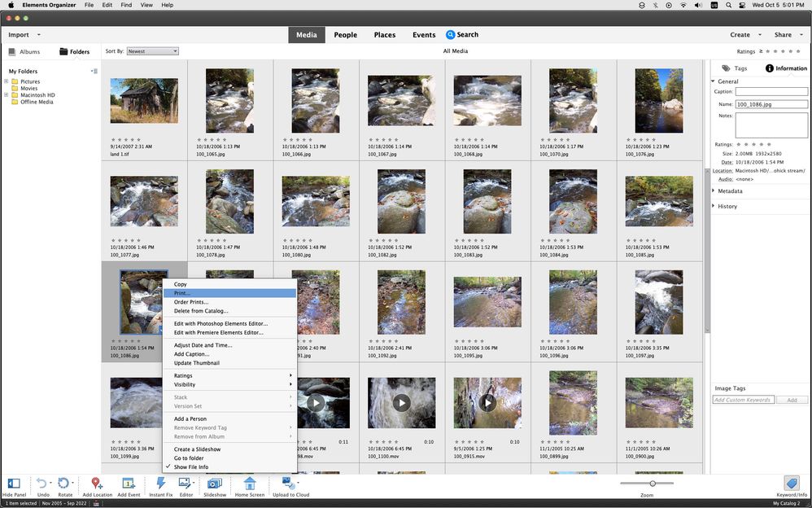This screenshot has width=812, height=508.
Task: Click the Add keyword button
Action: pyautogui.click(x=792, y=400)
